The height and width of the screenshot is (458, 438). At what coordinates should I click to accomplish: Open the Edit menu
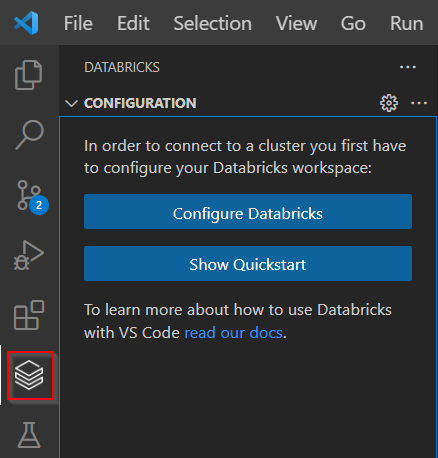coord(133,23)
